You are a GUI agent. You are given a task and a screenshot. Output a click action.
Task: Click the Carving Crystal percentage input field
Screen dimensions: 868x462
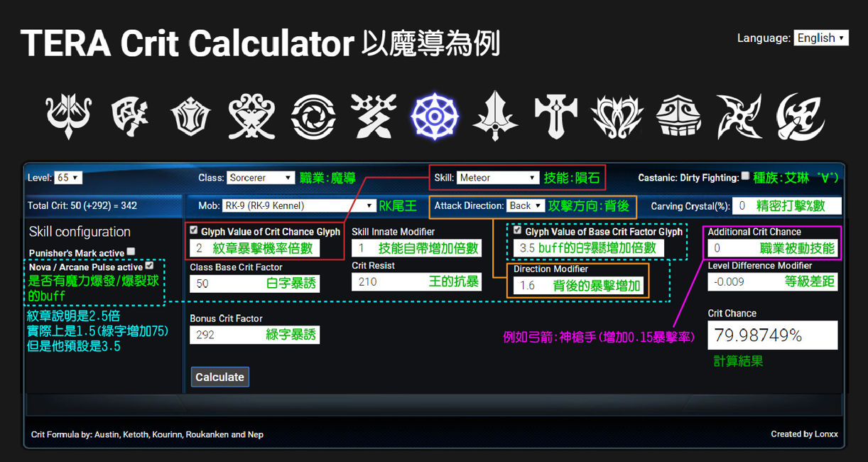tap(787, 205)
